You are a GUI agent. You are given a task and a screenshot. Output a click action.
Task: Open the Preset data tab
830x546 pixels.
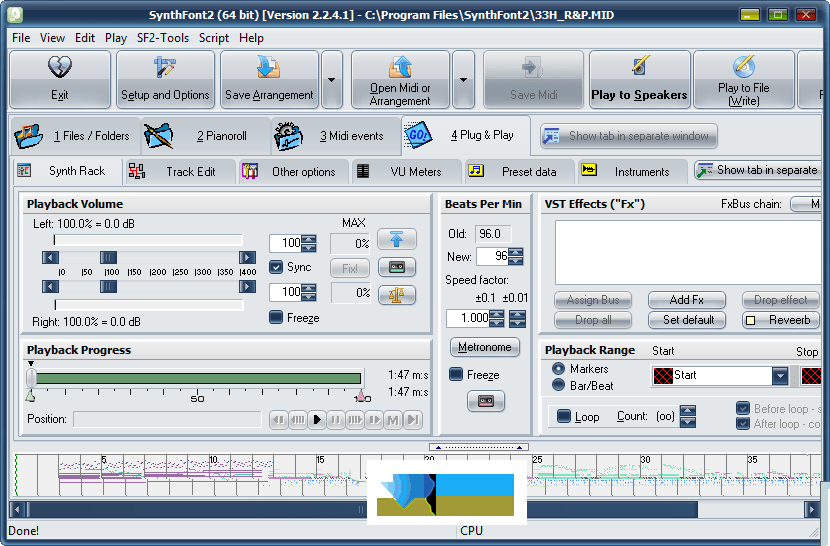coord(519,172)
